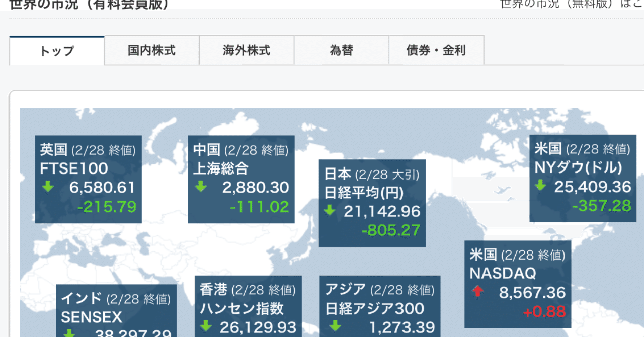Click the NASDAQ change +0.88
The image size is (644, 337).
pos(544,312)
